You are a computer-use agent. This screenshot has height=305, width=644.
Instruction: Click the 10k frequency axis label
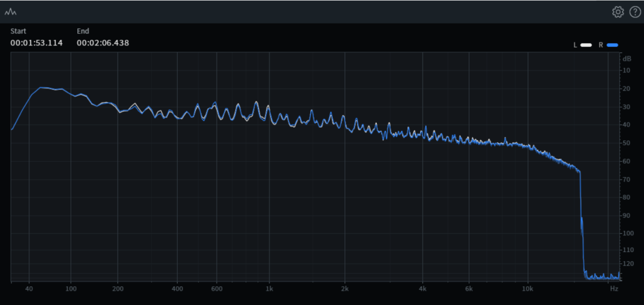coord(528,288)
